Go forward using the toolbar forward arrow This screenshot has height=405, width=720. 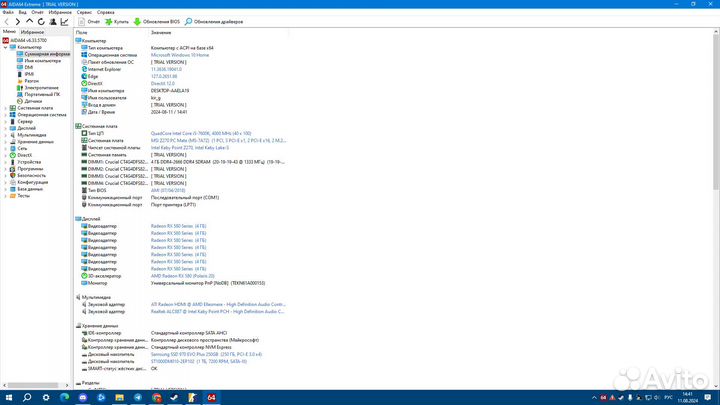(x=17, y=22)
